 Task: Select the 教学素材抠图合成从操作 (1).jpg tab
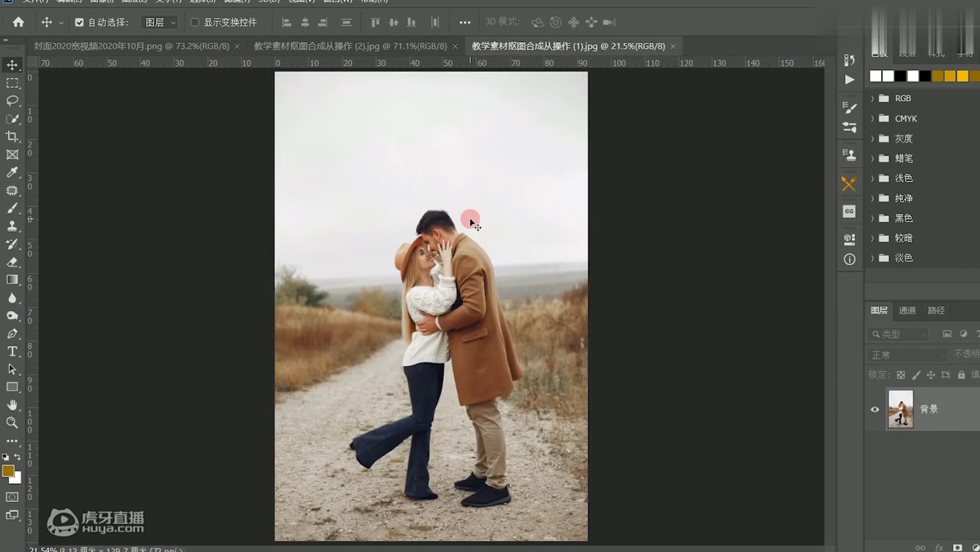(568, 46)
